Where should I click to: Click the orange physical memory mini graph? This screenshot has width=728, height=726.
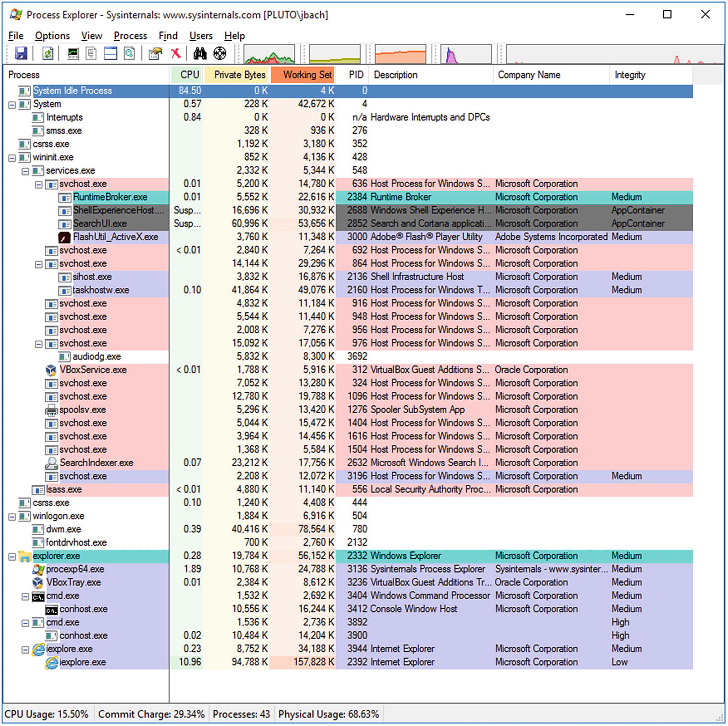(x=400, y=54)
